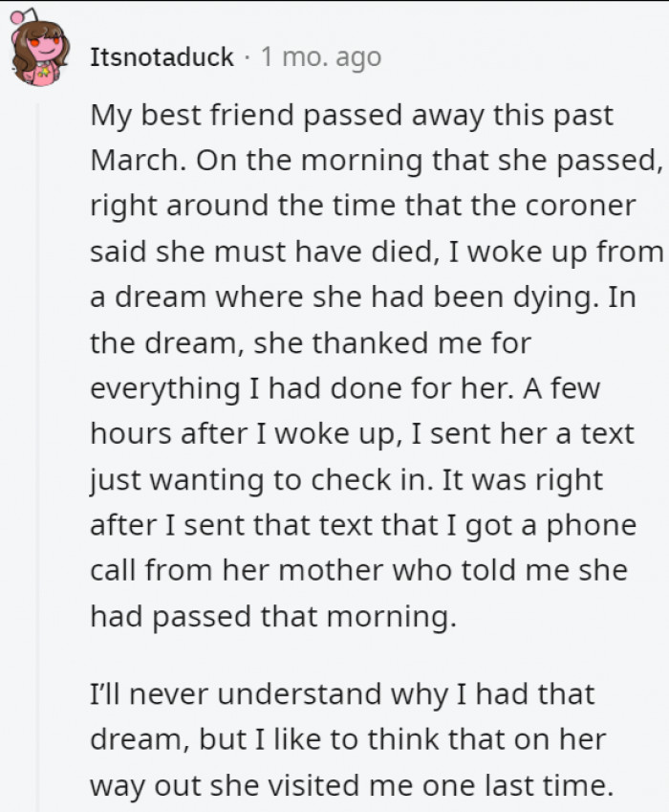Open Itsnotaduck's avatar icon
669x812 pixels.
[x=39, y=48]
